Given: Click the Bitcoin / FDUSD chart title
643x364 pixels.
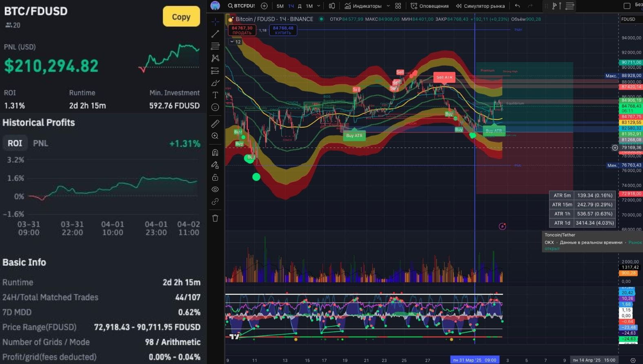Looking at the screenshot, I should pos(274,19).
